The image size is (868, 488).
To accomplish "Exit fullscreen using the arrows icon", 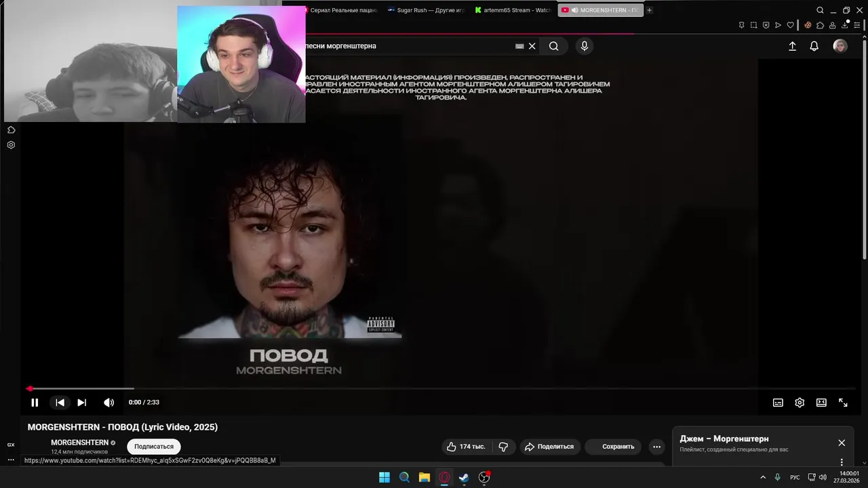I will pos(843,403).
